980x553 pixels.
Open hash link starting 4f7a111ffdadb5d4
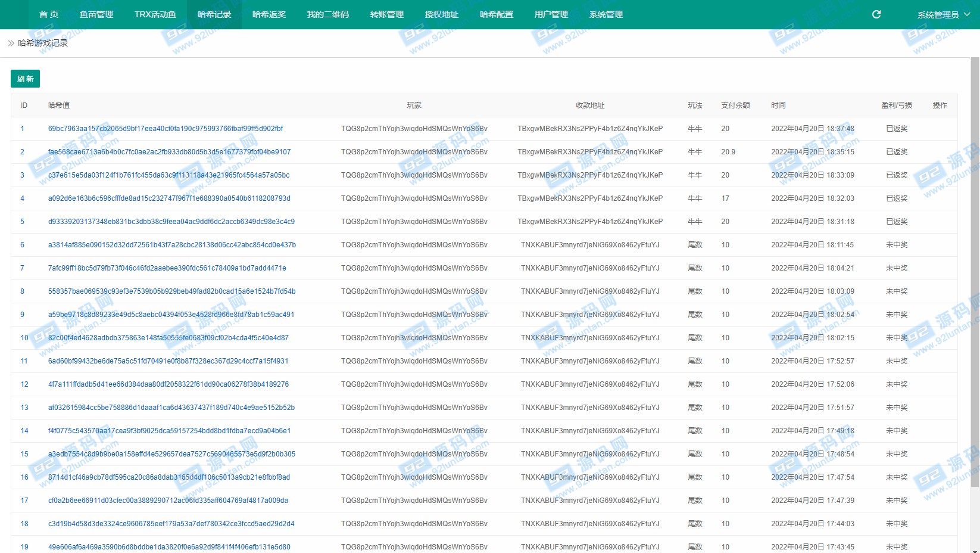(168, 384)
